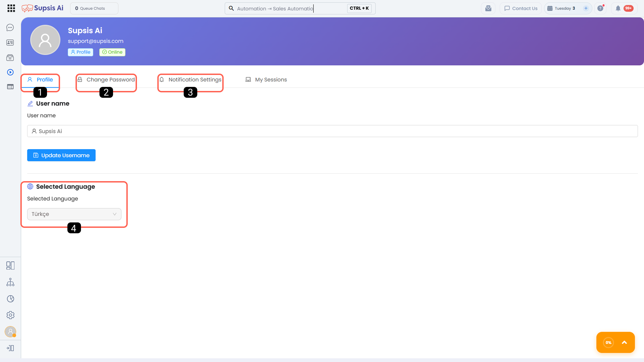Click the user avatar in sidebar
644x362 pixels.
[10, 332]
